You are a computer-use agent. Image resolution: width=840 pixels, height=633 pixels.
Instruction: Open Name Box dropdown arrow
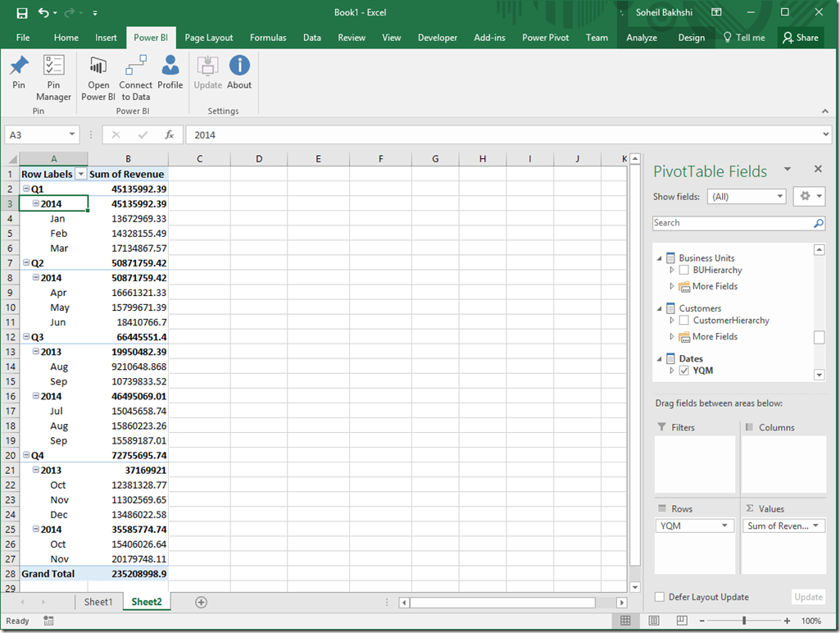[72, 134]
